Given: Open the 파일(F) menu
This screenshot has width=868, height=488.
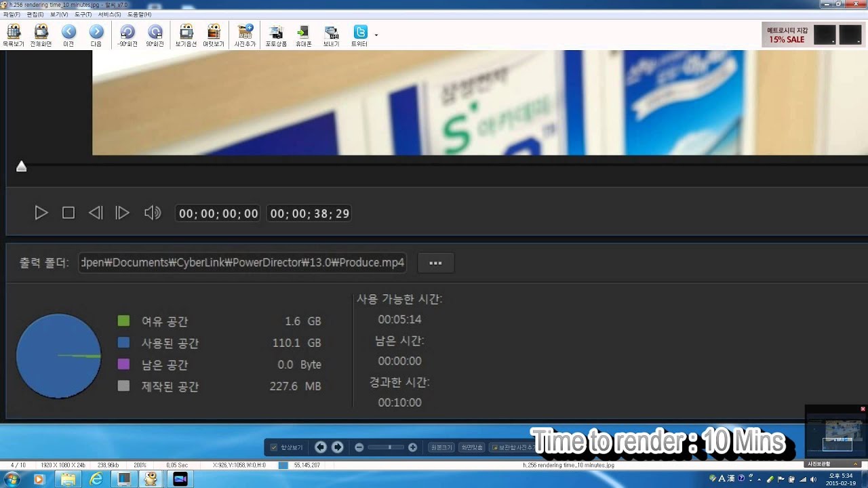Looking at the screenshot, I should [x=12, y=14].
